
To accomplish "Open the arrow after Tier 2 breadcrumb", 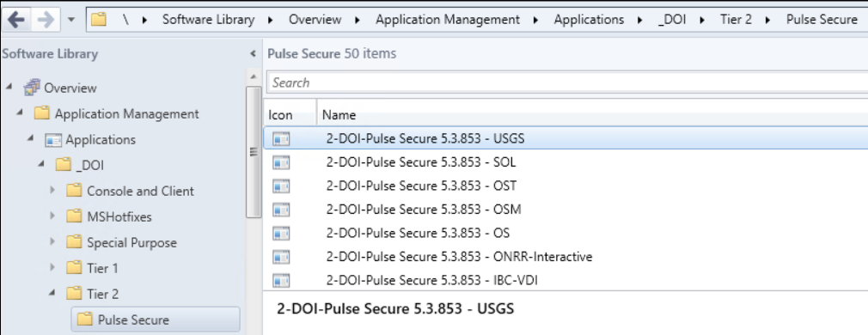I will [767, 20].
